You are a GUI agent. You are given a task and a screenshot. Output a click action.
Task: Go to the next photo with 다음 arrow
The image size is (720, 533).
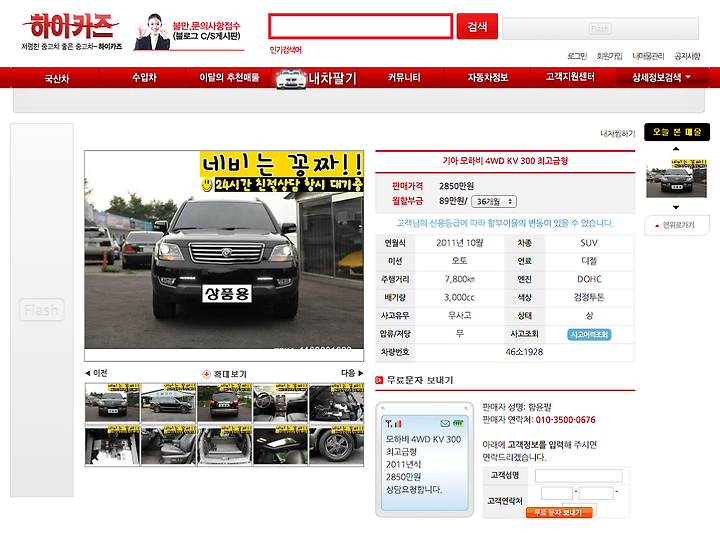pos(352,373)
